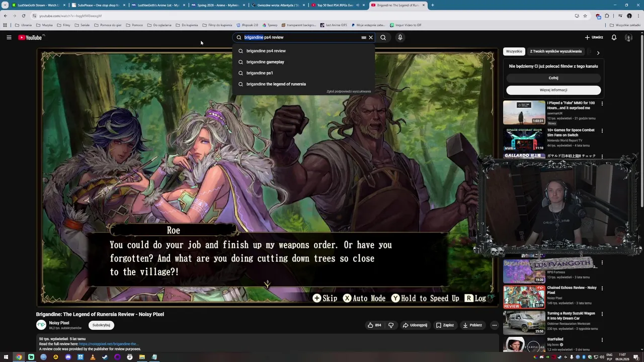Open the YouTube guide hamburger menu
Image resolution: width=644 pixels, height=362 pixels.
click(x=9, y=37)
